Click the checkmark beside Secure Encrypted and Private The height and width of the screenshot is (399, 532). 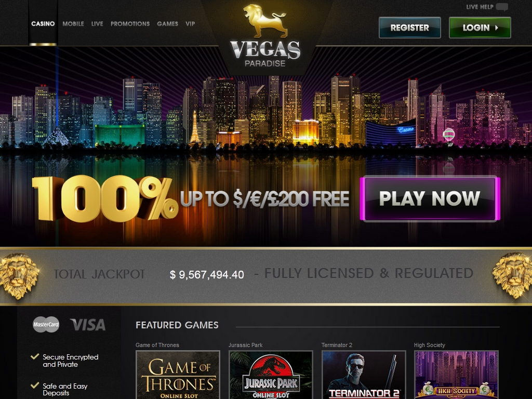point(35,356)
